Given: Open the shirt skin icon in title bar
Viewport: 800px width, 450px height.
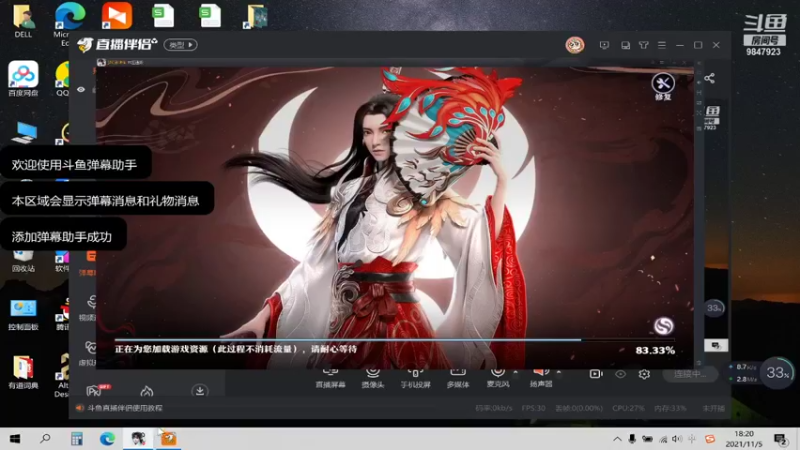Looking at the screenshot, I should pyautogui.click(x=643, y=45).
